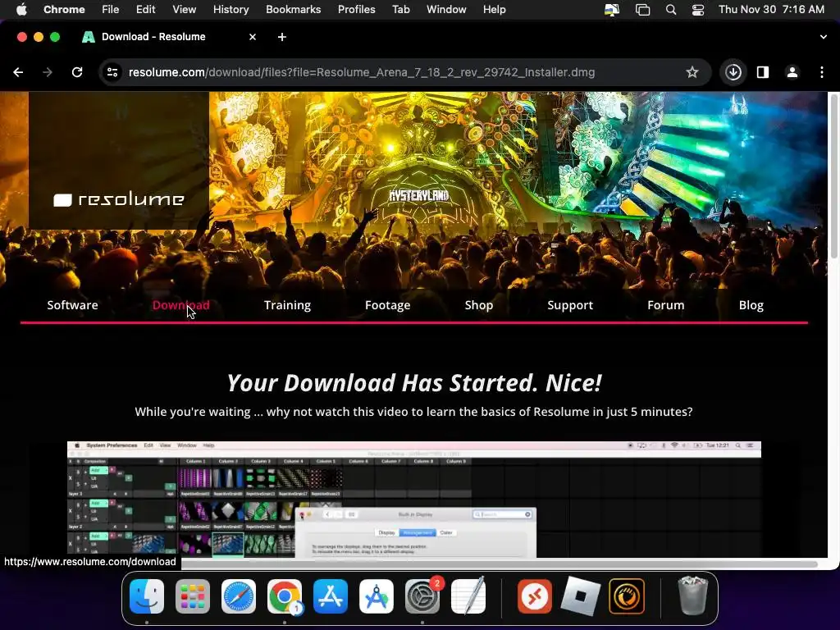Open the History menu
This screenshot has height=630, width=840.
tap(231, 10)
